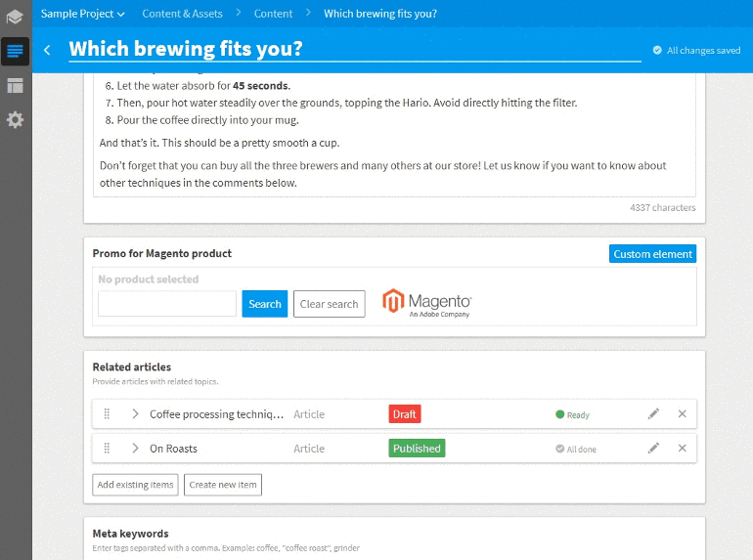Focus the Magento product search field

tap(167, 304)
